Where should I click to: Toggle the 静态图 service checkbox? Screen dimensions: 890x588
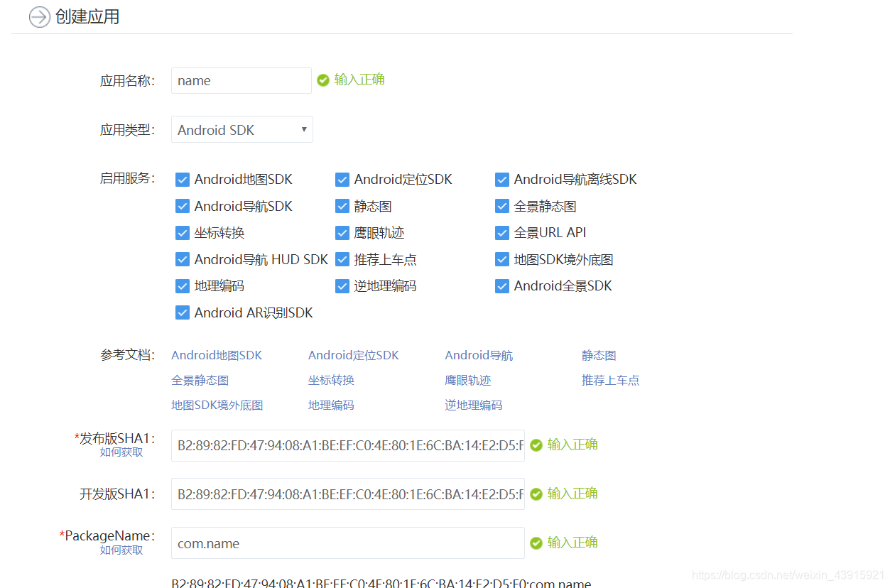342,206
